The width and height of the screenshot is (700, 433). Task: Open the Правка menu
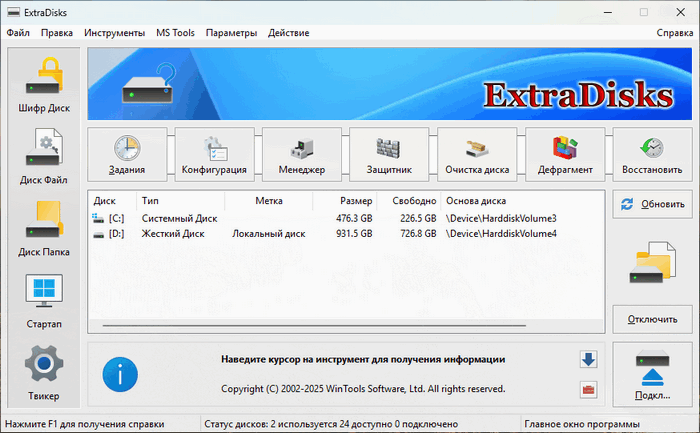[x=57, y=33]
